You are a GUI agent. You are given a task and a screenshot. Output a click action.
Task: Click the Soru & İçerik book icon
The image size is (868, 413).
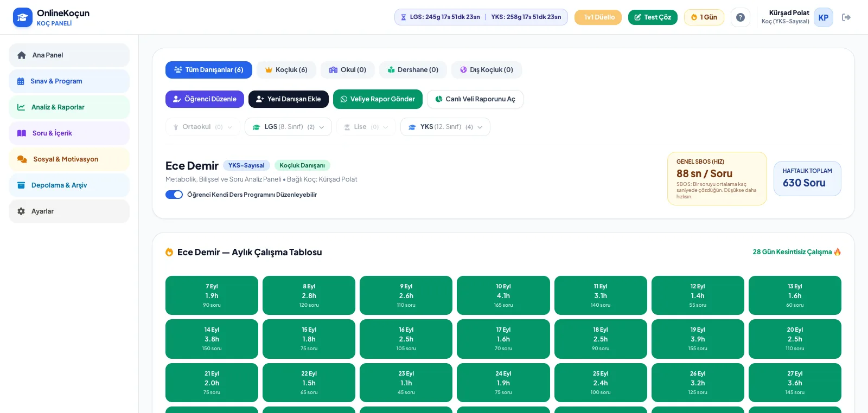(22, 133)
